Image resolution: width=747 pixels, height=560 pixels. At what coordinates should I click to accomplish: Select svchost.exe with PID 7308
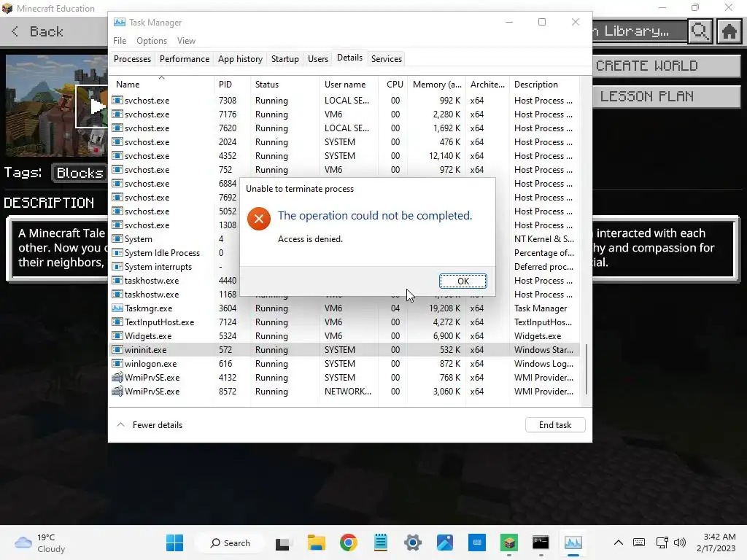click(344, 101)
